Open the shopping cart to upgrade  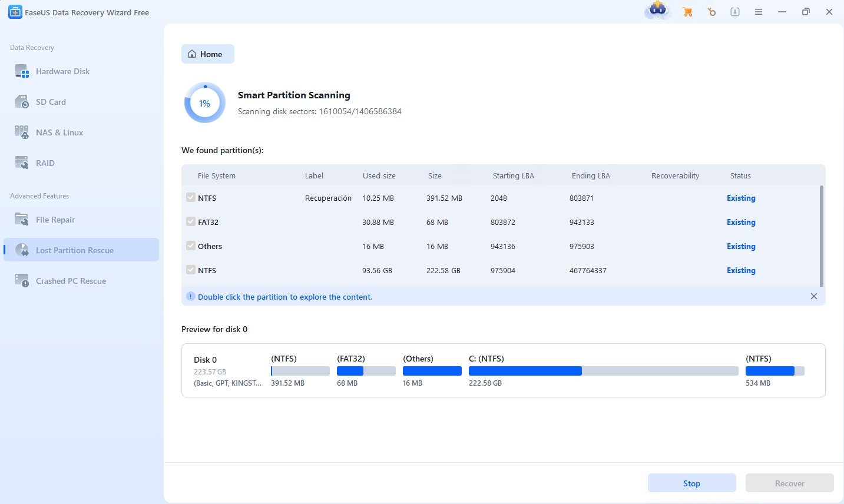pos(687,11)
